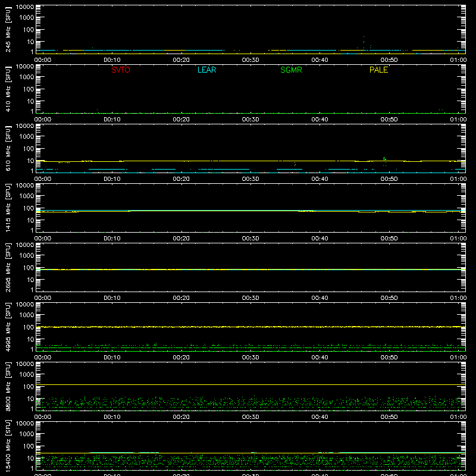The image size is (476, 476).
Task: Click 00:10 tick under the 1415 MHz plot
Action: 112,239
